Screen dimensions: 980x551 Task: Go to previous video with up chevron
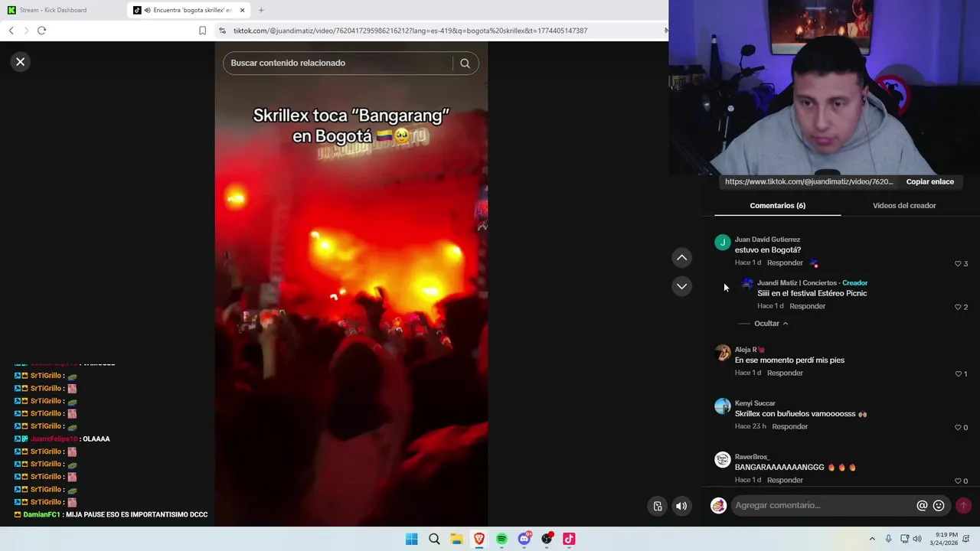[x=681, y=258]
